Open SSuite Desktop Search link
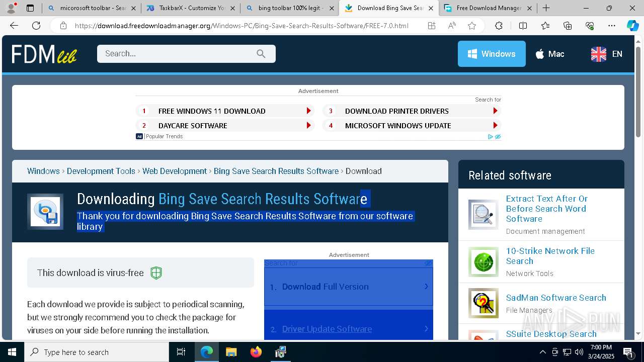 click(551, 334)
